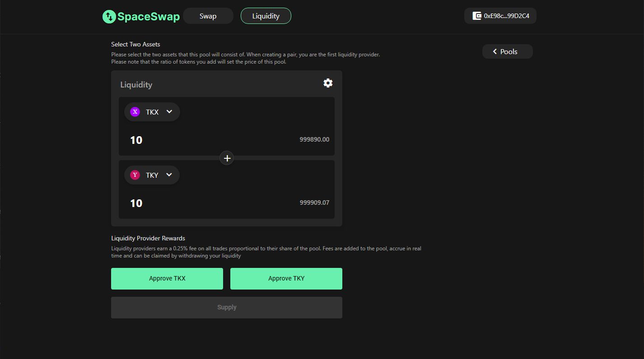
Task: Click the TKX amount input showing 10
Action: (x=136, y=140)
